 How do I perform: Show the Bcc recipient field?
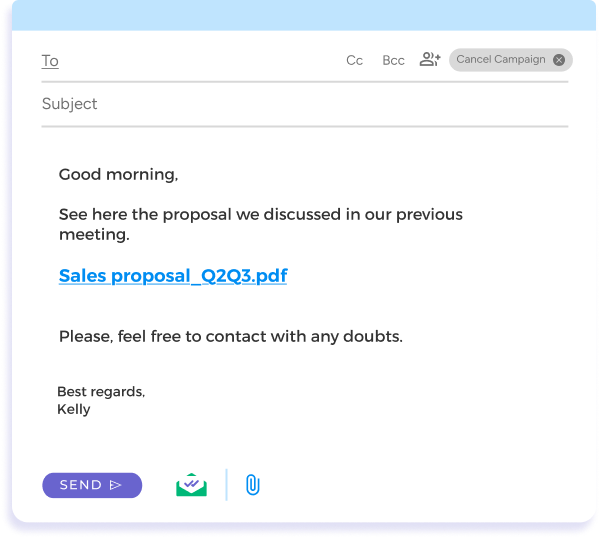(393, 61)
